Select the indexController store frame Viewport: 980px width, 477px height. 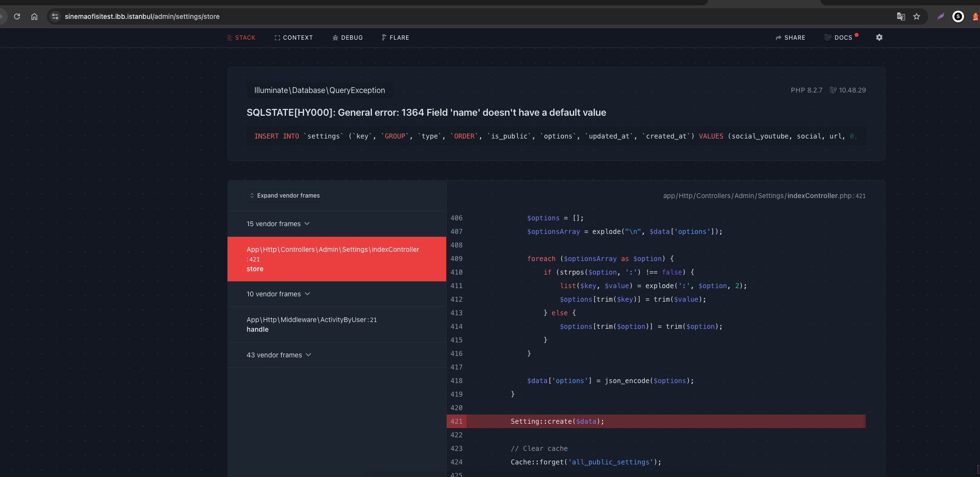tap(337, 259)
